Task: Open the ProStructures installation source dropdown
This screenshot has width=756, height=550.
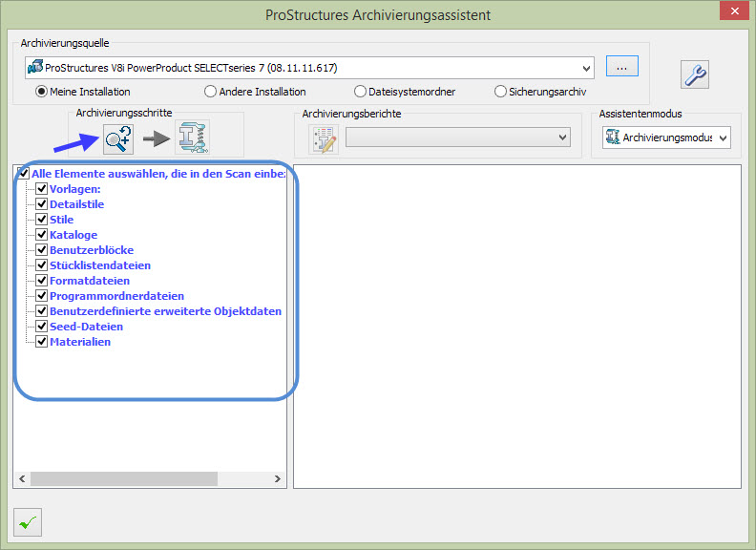Action: click(x=309, y=68)
